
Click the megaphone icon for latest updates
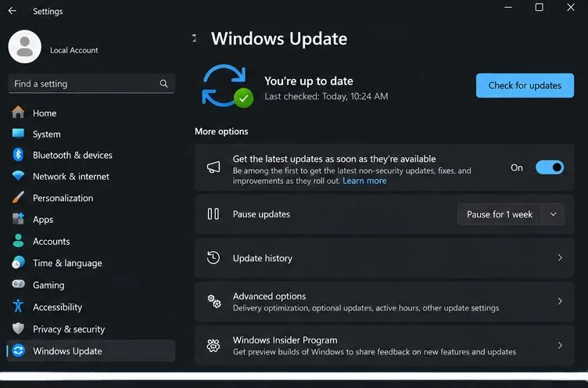pos(213,167)
